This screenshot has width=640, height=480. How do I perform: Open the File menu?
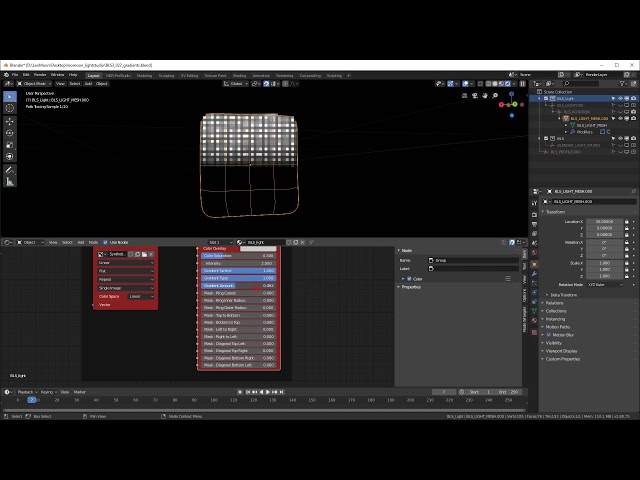click(15, 75)
